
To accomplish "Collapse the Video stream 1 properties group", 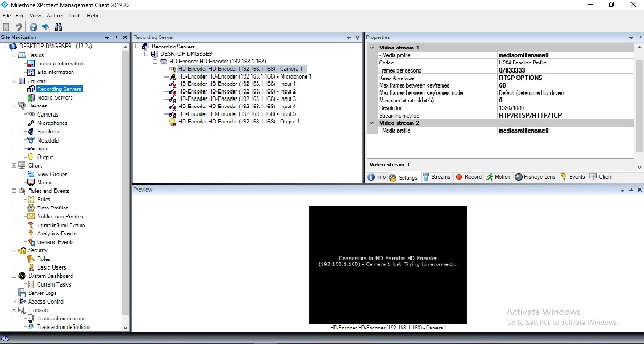I will 372,48.
